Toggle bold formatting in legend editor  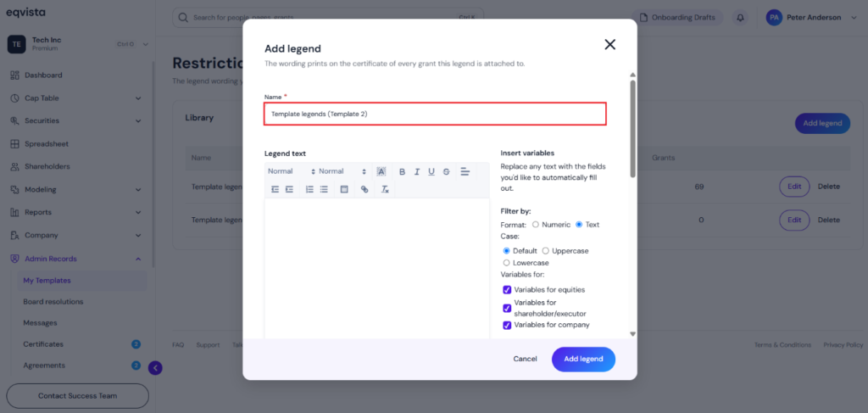pyautogui.click(x=403, y=171)
